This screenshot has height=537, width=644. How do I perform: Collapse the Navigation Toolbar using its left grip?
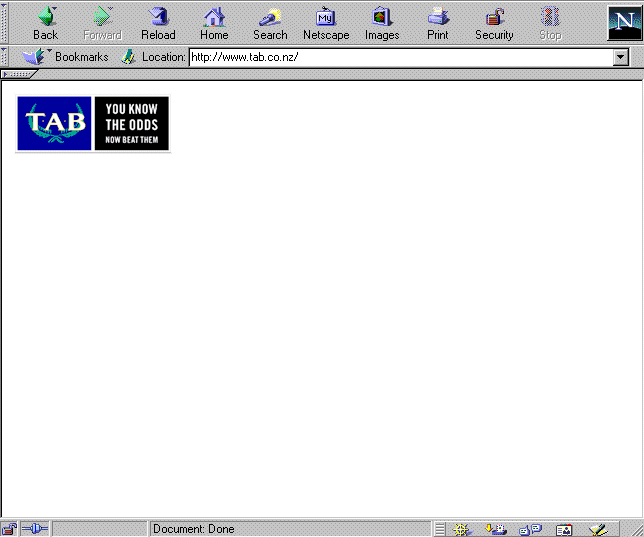click(5, 23)
